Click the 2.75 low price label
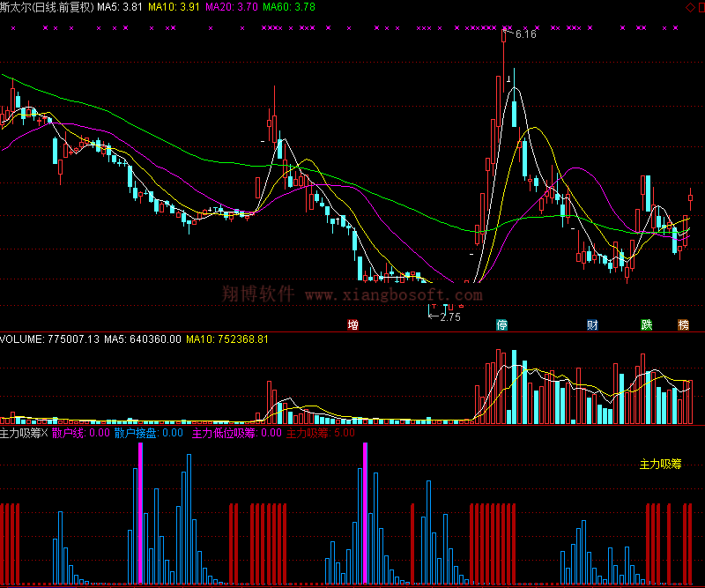705x588 pixels. pyautogui.click(x=450, y=317)
